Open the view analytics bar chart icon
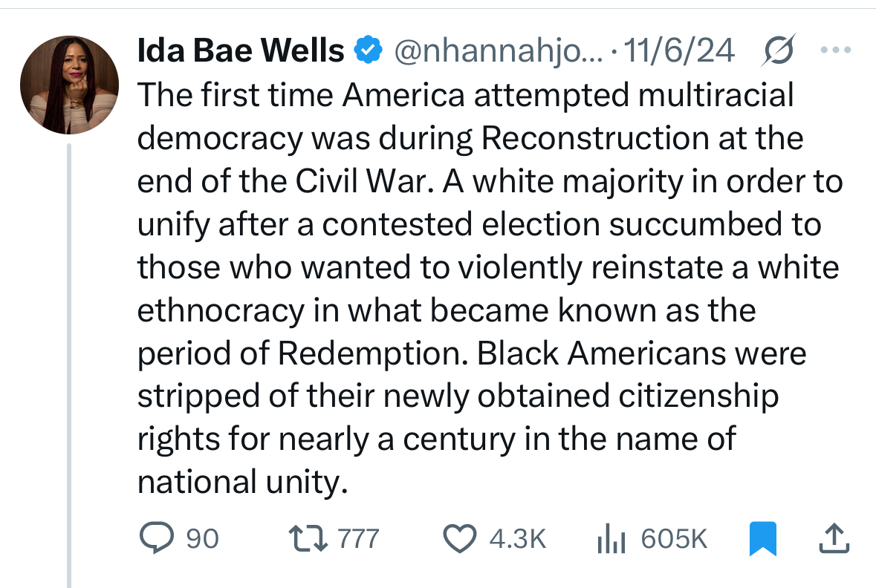Screen dimensions: 876x588 tap(610, 538)
